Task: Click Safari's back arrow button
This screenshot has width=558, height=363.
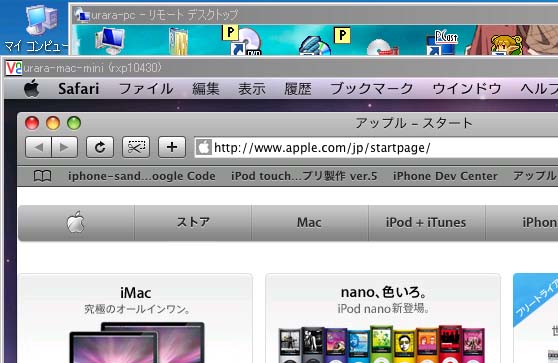Action: pos(38,147)
